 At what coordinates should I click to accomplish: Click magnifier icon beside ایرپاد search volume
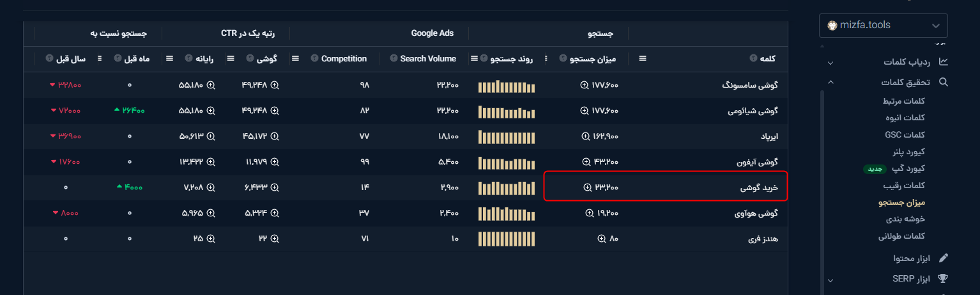click(x=585, y=136)
